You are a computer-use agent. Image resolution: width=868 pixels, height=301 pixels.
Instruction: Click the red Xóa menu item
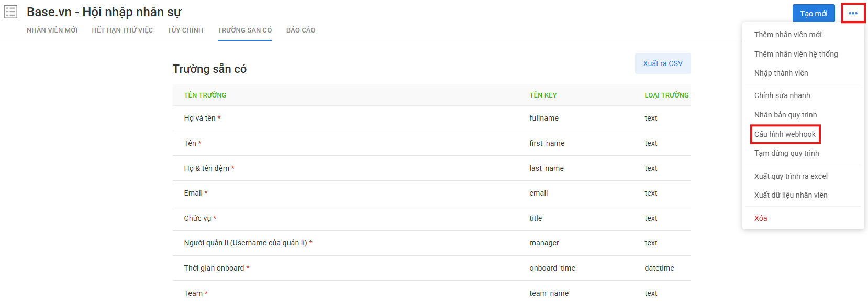[761, 218]
